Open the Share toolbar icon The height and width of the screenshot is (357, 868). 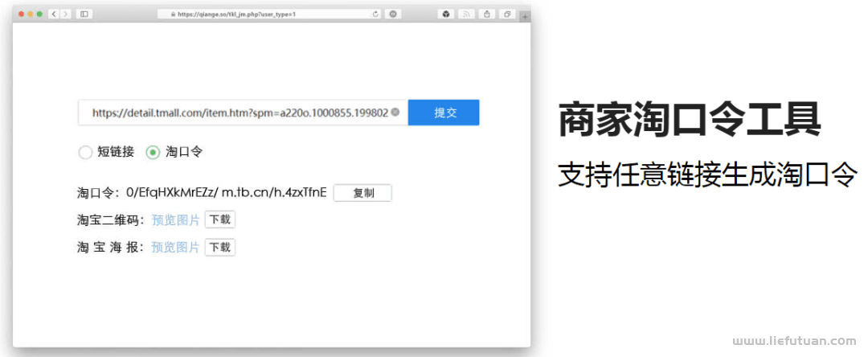pyautogui.click(x=486, y=14)
